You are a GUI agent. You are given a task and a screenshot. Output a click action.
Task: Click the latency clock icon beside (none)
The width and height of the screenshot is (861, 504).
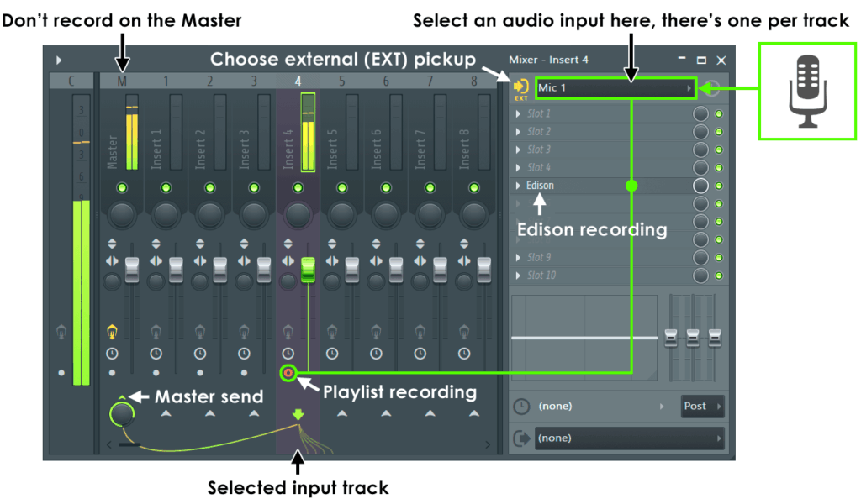pos(521,407)
